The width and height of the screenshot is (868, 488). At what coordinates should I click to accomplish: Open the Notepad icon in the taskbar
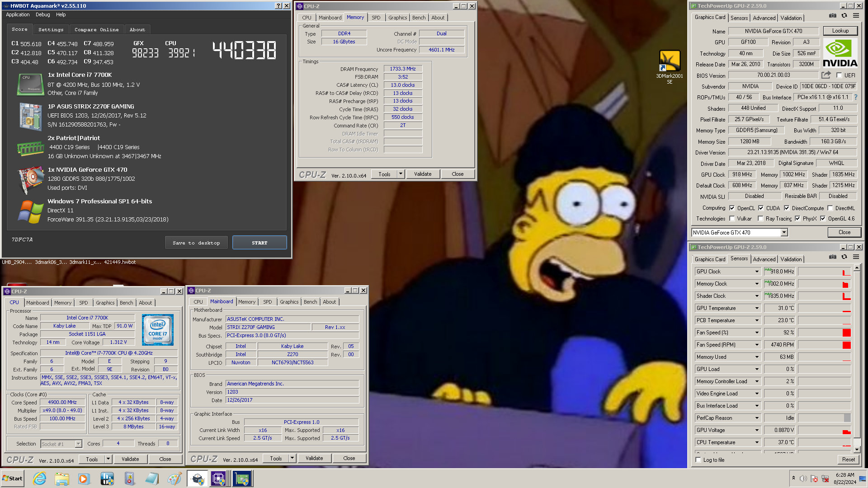click(x=152, y=479)
